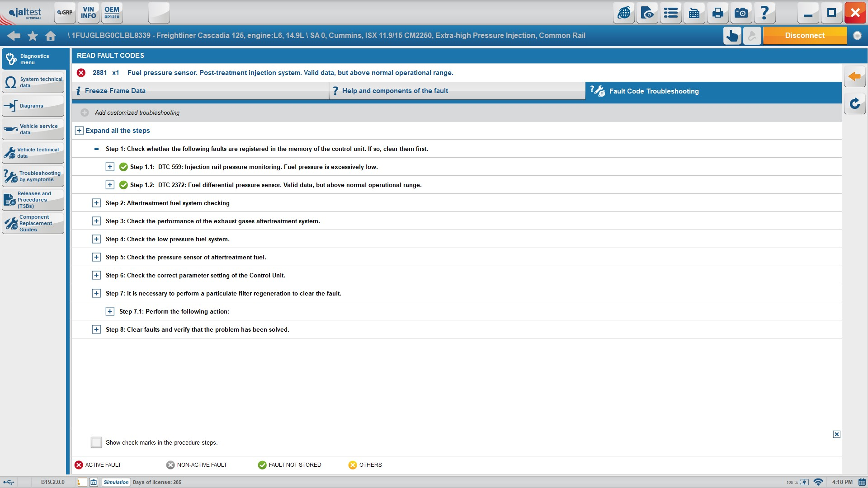This screenshot has height=488, width=868.
Task: Open the Diagnostics menu in the sidebar
Action: (x=33, y=59)
